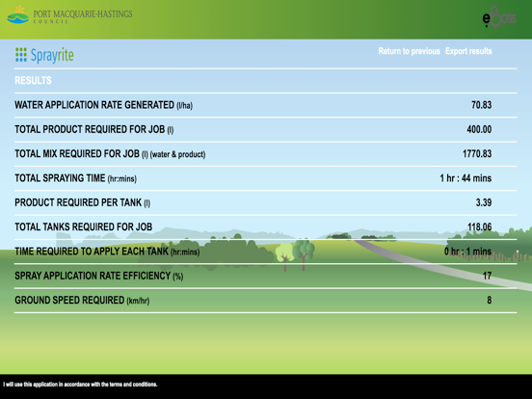Image resolution: width=532 pixels, height=399 pixels.
Task: Click the Total Mix Required For Job label
Action: point(110,154)
